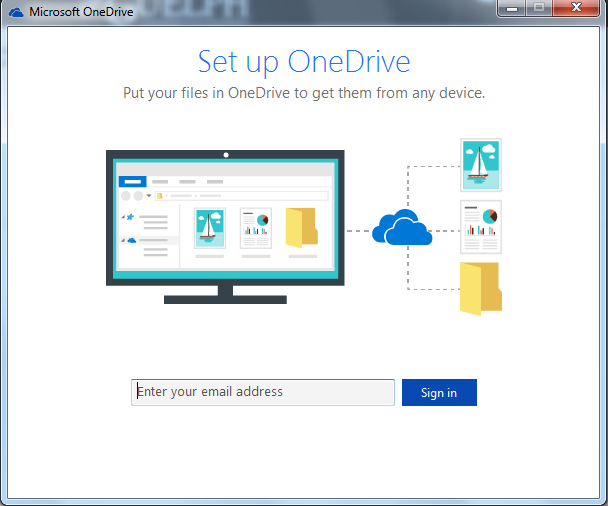Click the yellow folder inside the monitor
This screenshot has width=608, height=506.
point(302,228)
